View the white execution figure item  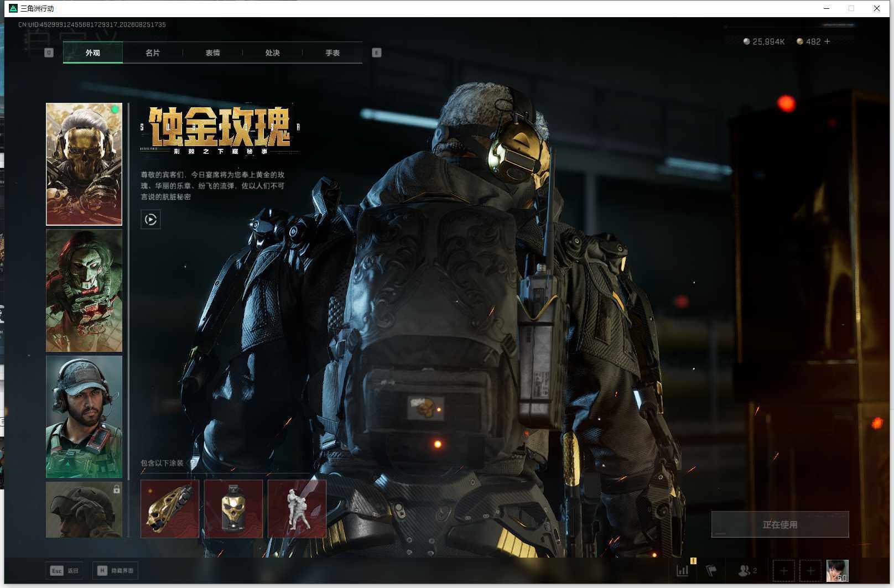click(297, 509)
